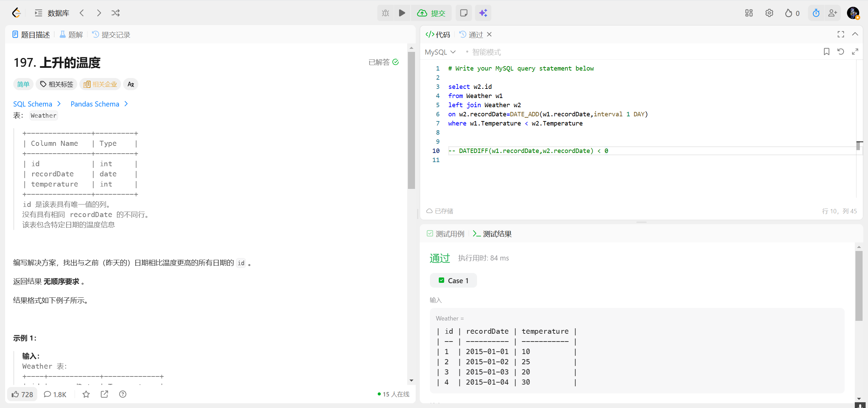Click the debug bug icon
Viewport: 868px width, 408px height.
(386, 13)
